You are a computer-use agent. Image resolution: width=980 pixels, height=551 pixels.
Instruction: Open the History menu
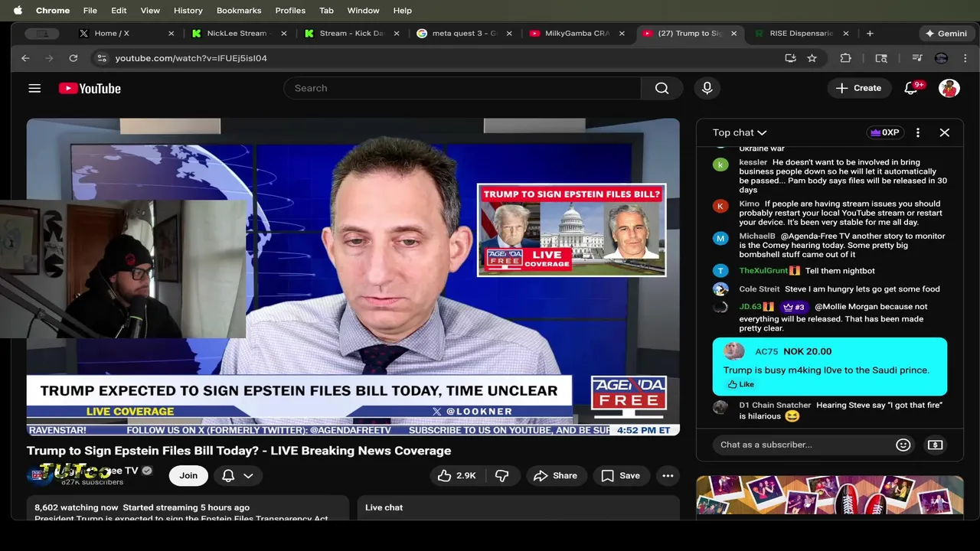[188, 11]
